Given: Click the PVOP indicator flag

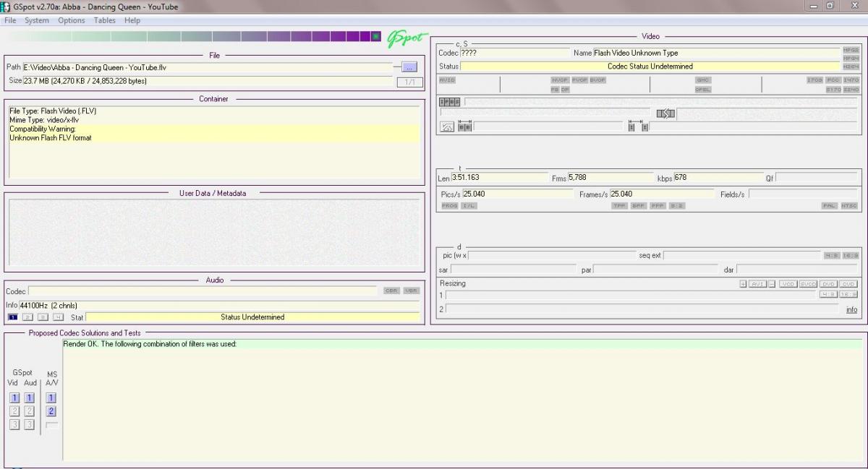Looking at the screenshot, I should [x=579, y=80].
